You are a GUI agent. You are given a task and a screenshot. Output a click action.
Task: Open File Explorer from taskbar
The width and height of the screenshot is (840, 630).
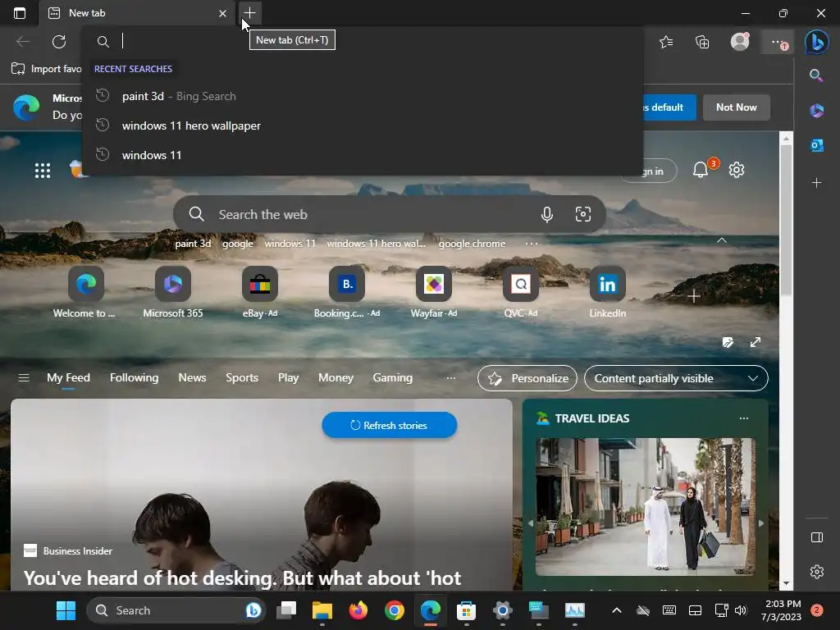coord(322,610)
